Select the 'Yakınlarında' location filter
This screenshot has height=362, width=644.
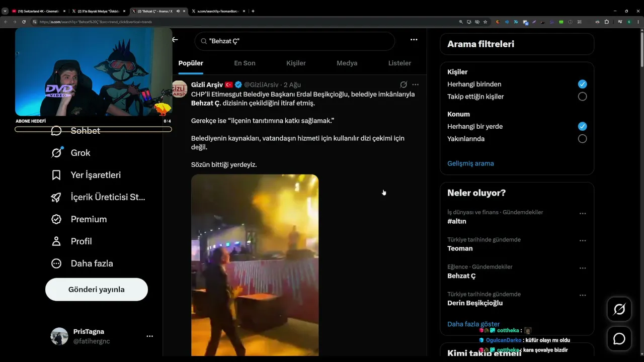click(x=582, y=139)
